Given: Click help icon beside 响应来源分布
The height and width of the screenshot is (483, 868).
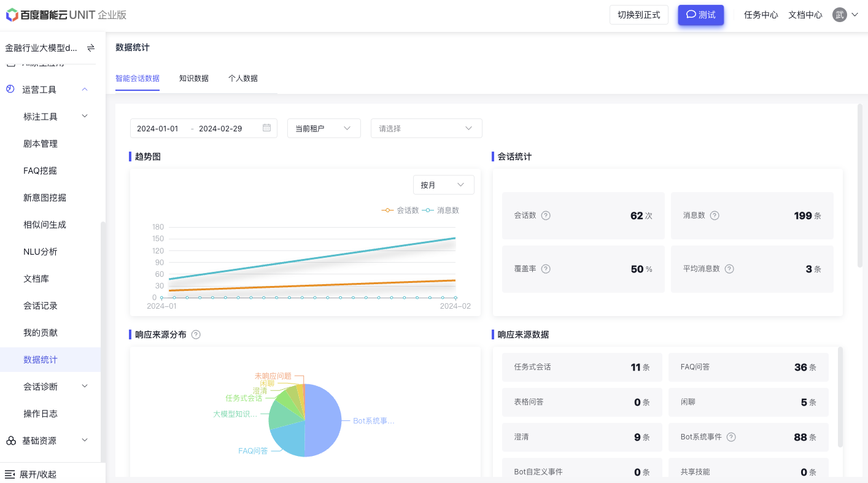Looking at the screenshot, I should pyautogui.click(x=196, y=334).
